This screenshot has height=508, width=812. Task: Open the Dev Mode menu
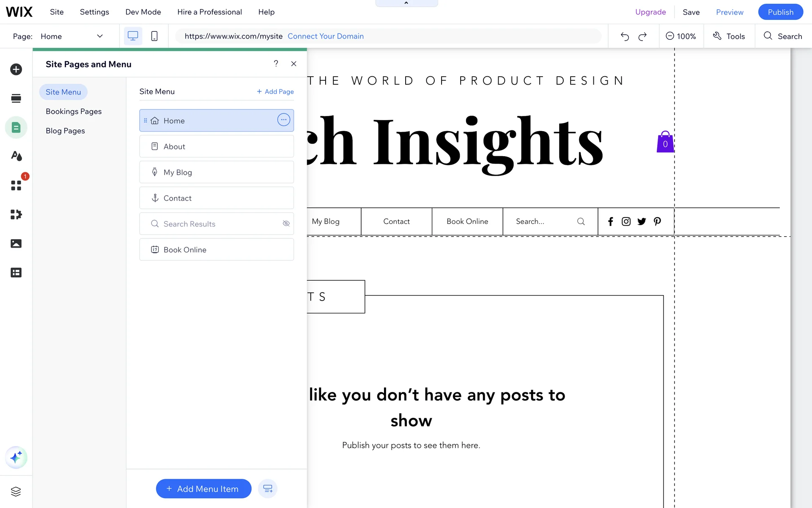tap(143, 12)
